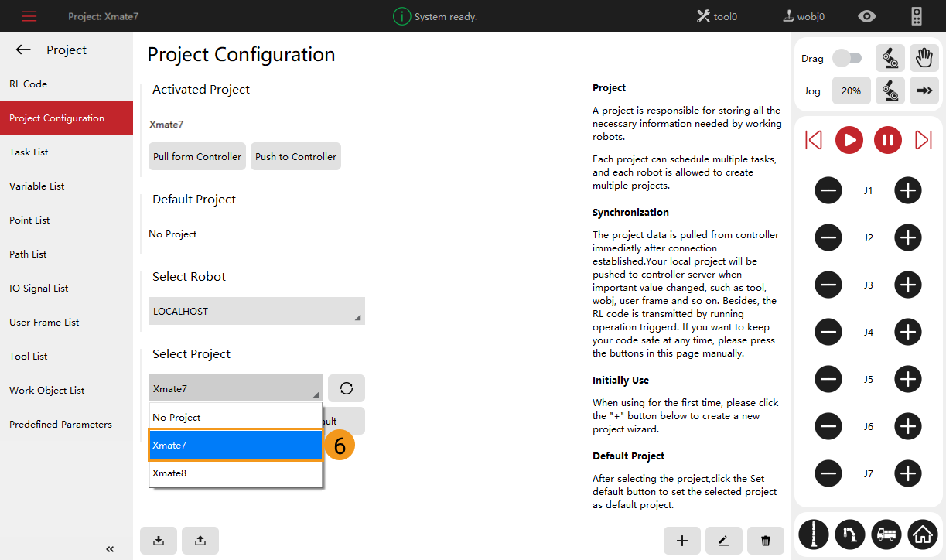Image resolution: width=946 pixels, height=560 pixels.
Task: Open the hamburger main menu
Action: [29, 16]
